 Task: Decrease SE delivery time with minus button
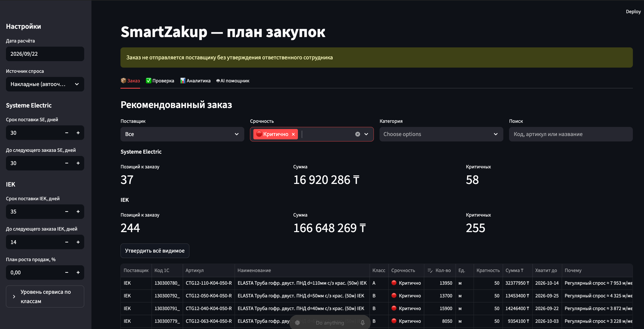click(67, 133)
